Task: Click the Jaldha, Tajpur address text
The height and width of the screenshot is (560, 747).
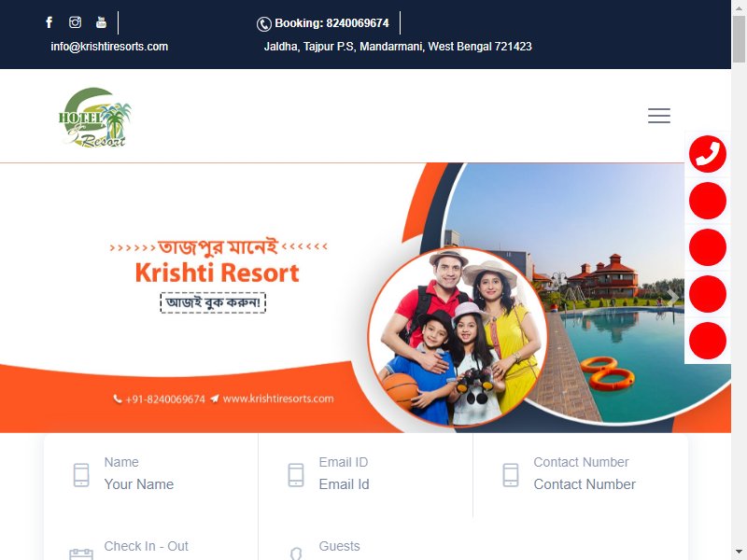Action: pyautogui.click(x=398, y=47)
